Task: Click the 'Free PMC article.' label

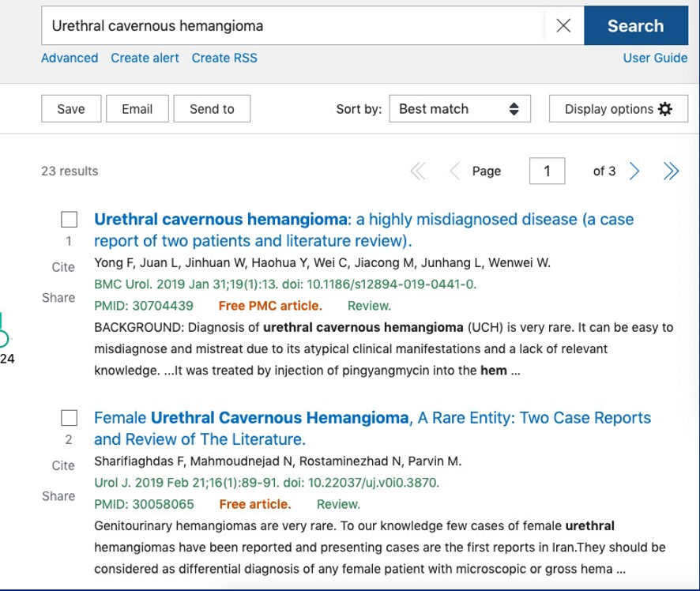Action: click(270, 306)
